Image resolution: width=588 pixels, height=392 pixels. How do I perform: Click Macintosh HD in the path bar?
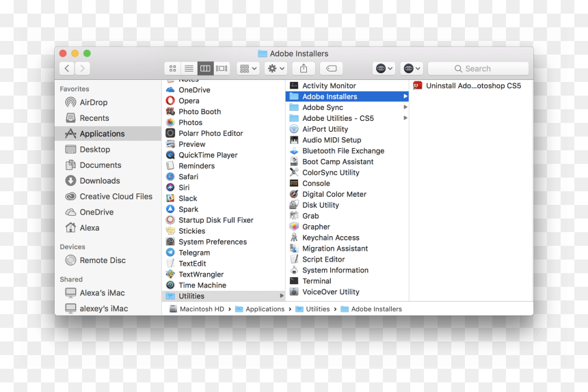click(197, 309)
